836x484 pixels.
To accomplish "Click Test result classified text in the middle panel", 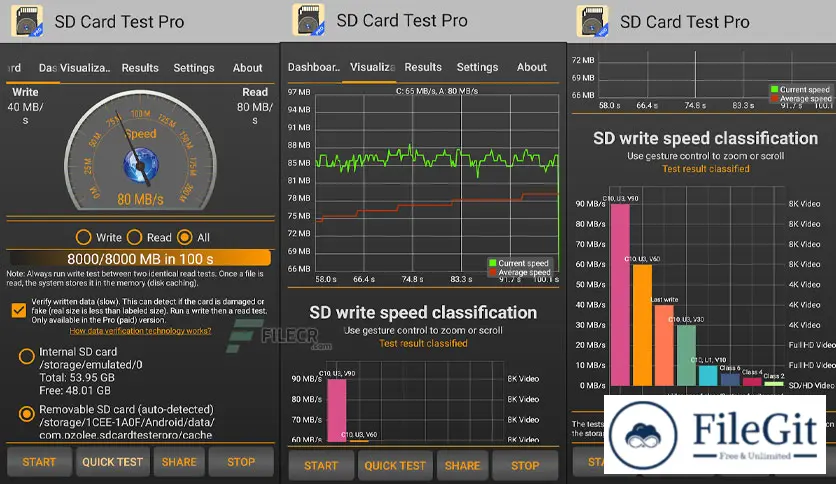I will [x=423, y=344].
